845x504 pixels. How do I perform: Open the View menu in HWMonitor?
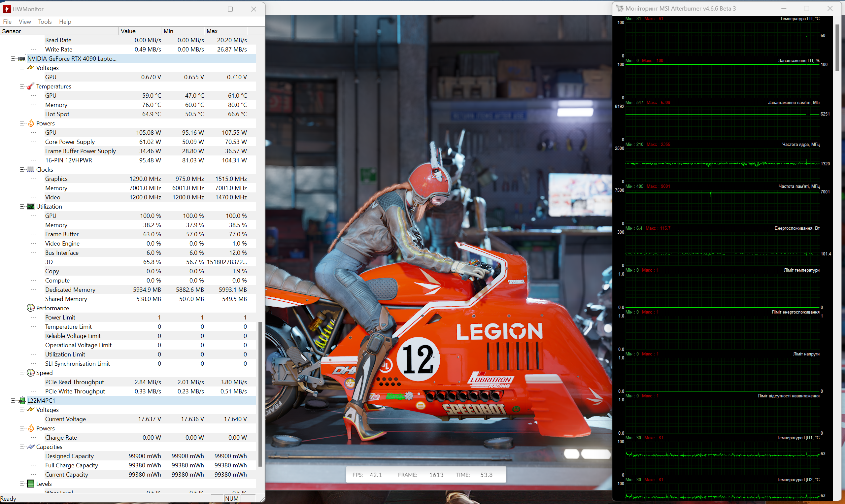[x=24, y=21]
